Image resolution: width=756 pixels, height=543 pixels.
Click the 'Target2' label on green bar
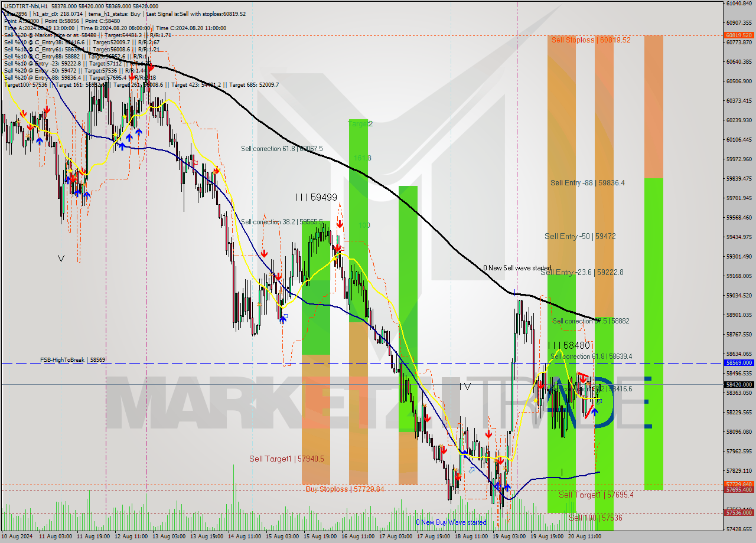[x=360, y=124]
